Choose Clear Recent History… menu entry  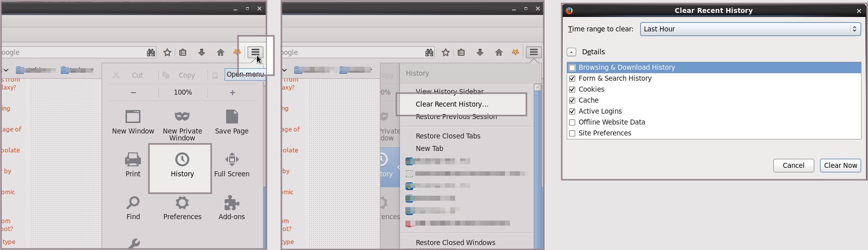[452, 104]
